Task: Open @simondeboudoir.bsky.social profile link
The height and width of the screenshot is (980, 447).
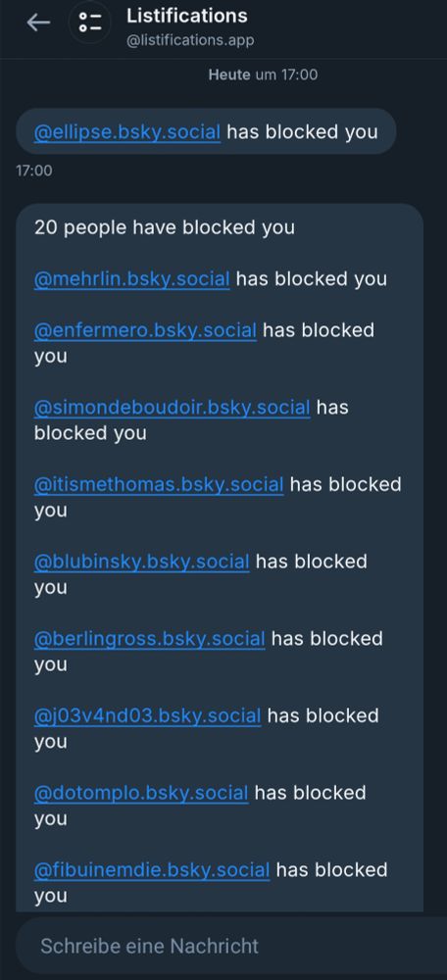Action: tap(172, 408)
